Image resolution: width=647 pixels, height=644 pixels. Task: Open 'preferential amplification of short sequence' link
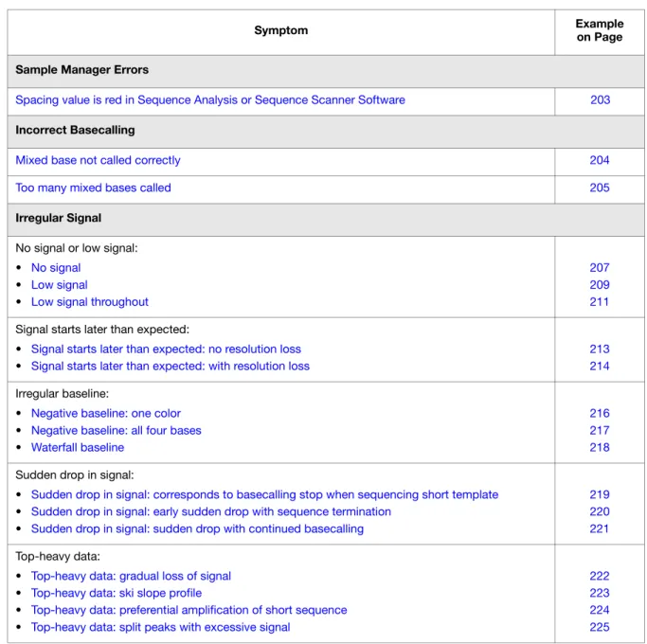tap(189, 610)
